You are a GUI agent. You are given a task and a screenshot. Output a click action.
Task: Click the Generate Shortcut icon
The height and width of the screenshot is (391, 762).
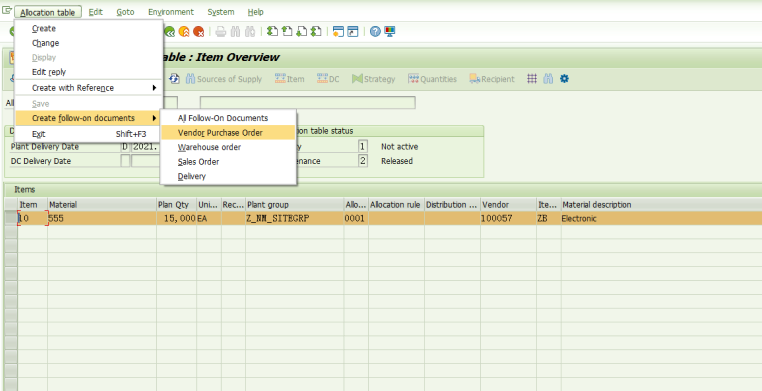point(353,32)
